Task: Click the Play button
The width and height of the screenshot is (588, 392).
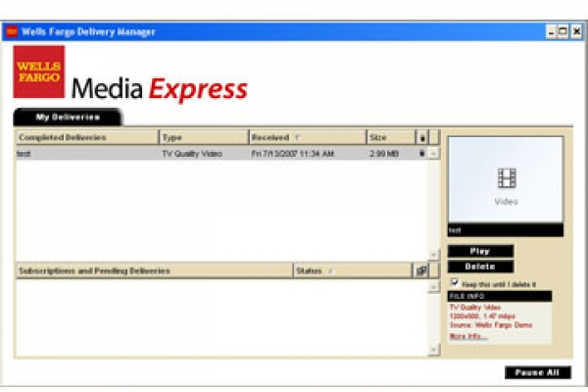Action: 480,251
